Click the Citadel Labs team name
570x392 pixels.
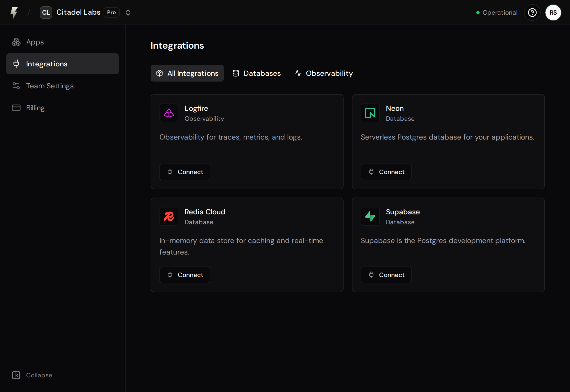tap(78, 12)
